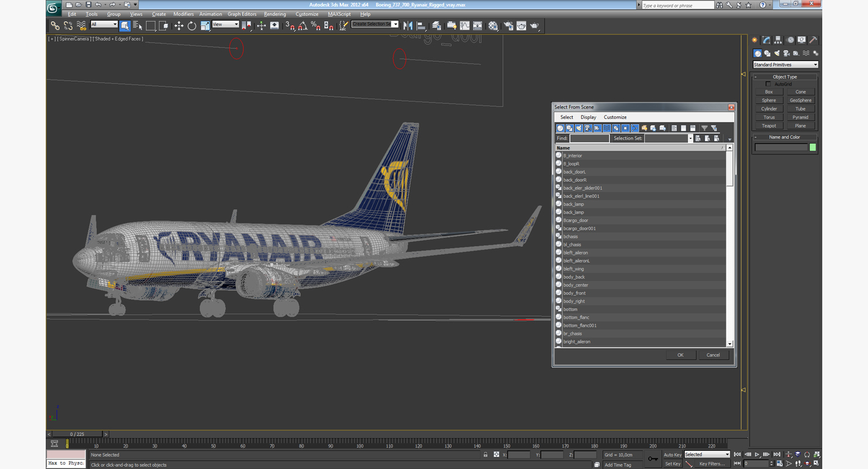The image size is (868, 469).
Task: Open the Reference Coordinate 'View' dropdown
Action: [x=225, y=25]
